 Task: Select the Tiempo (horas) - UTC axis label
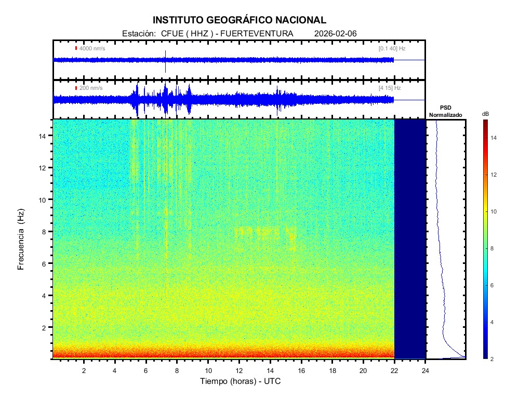[x=241, y=382]
